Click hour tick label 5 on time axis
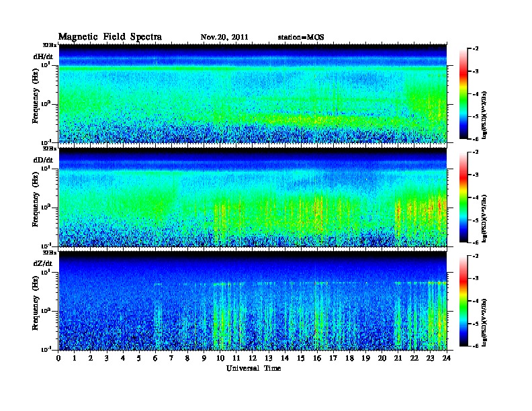Image resolution: width=532 pixels, height=411 pixels. 139,359
